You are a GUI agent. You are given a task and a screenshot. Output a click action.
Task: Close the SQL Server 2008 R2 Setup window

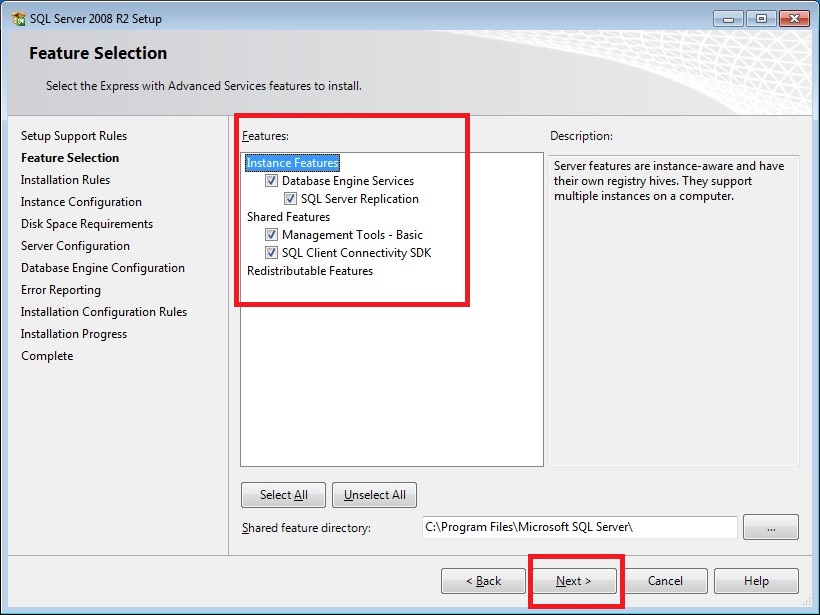[792, 17]
